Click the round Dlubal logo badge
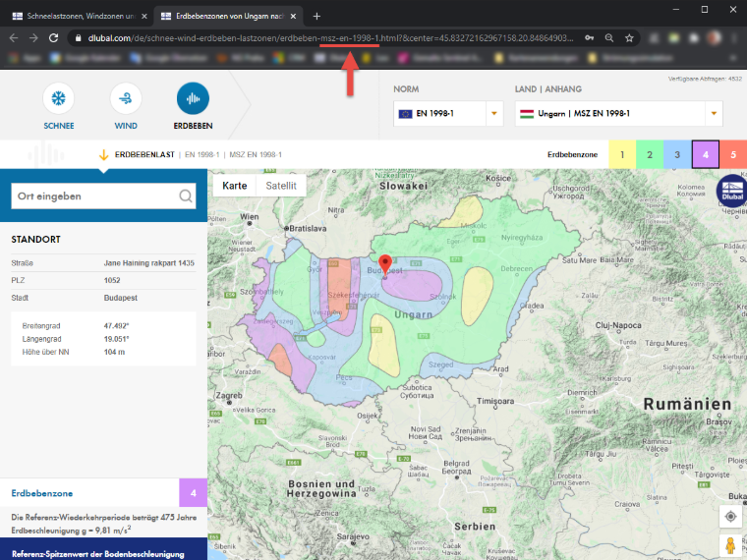 (731, 192)
